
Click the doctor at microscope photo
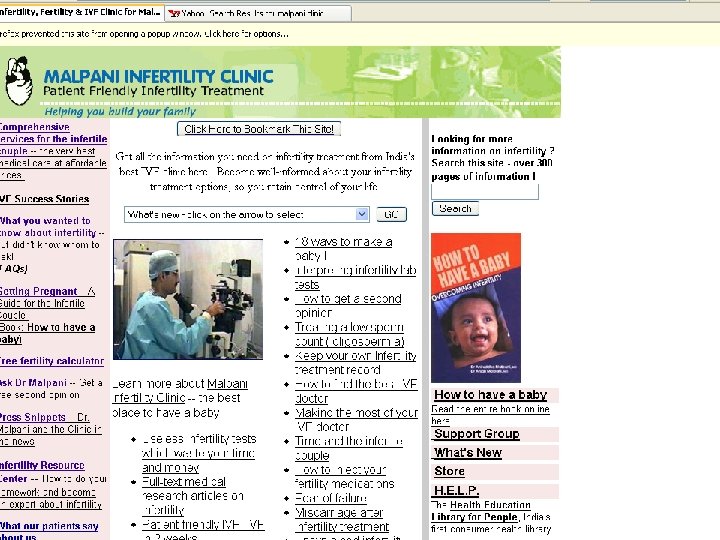coord(188,299)
